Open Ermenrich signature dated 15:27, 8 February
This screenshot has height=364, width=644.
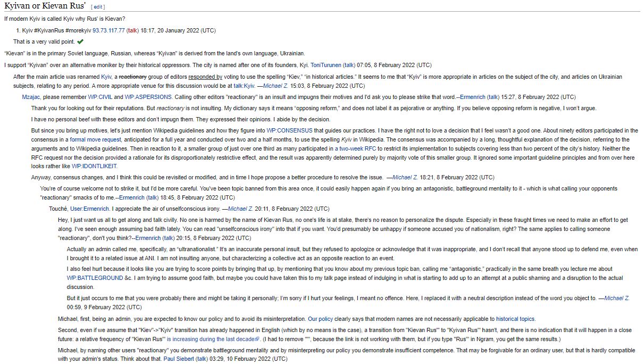click(x=472, y=97)
